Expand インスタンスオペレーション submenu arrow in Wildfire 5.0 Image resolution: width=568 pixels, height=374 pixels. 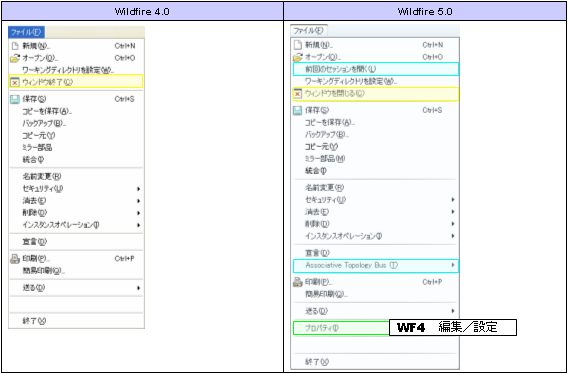(x=453, y=236)
